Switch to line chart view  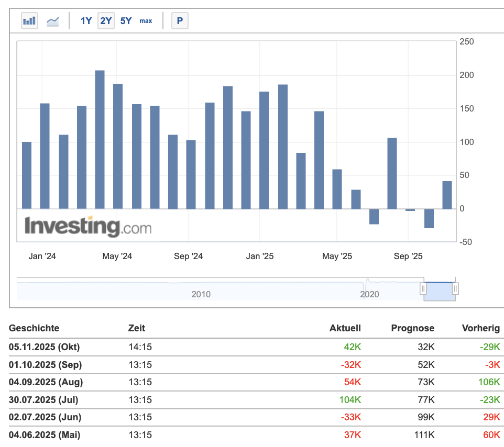click(52, 20)
